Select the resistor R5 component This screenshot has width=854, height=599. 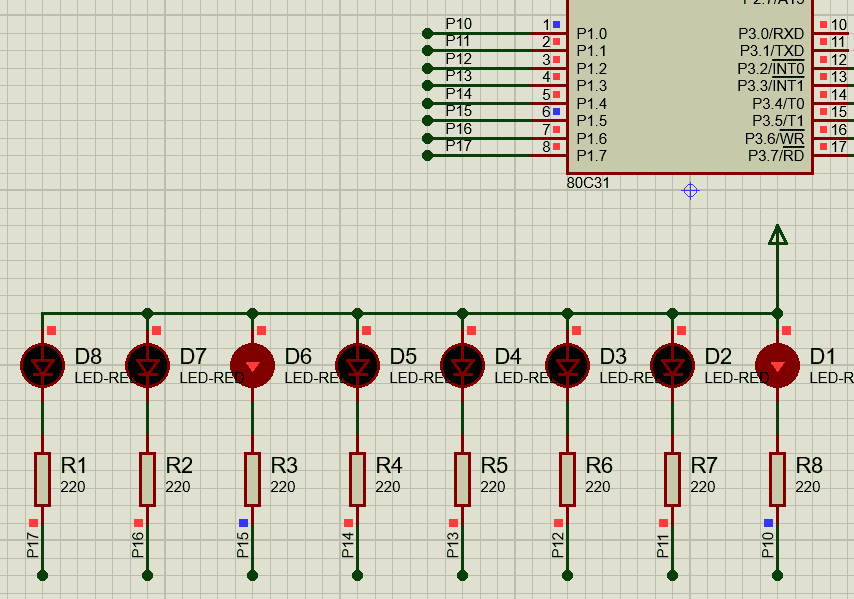462,479
